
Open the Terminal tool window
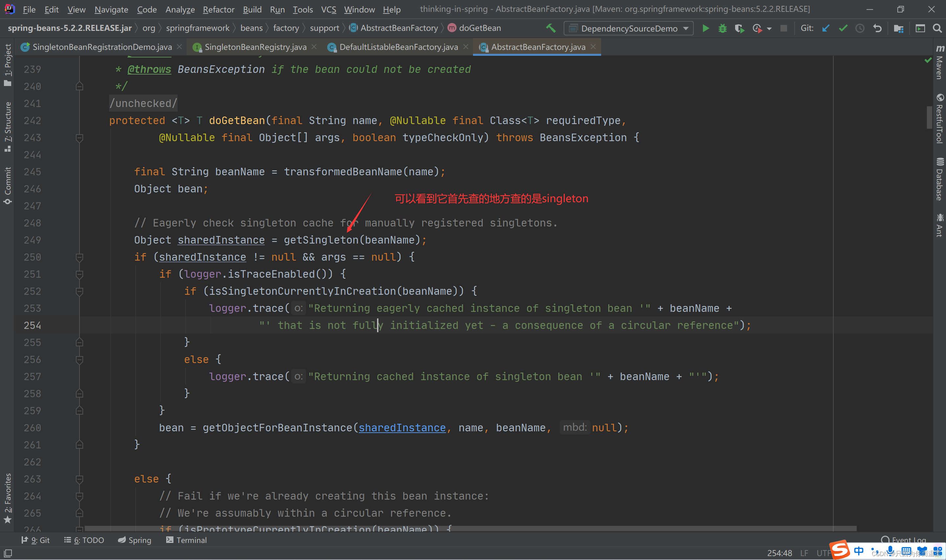pyautogui.click(x=187, y=540)
